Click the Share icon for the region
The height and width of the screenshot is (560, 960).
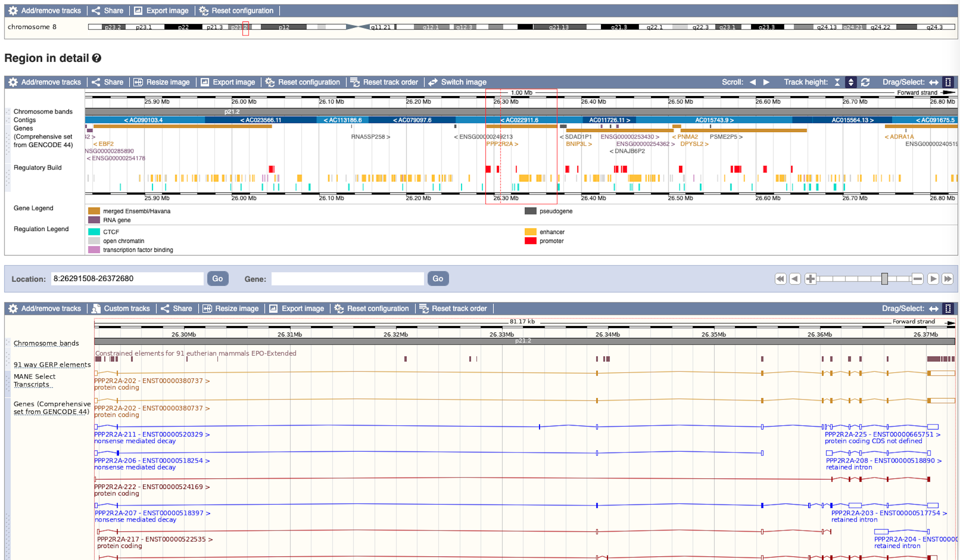(x=96, y=82)
